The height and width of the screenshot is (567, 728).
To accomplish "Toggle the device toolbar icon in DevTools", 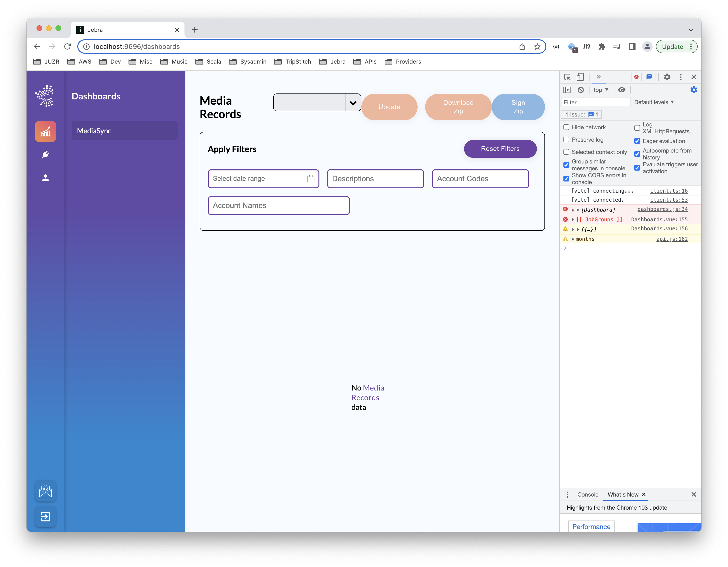I will coord(580,77).
